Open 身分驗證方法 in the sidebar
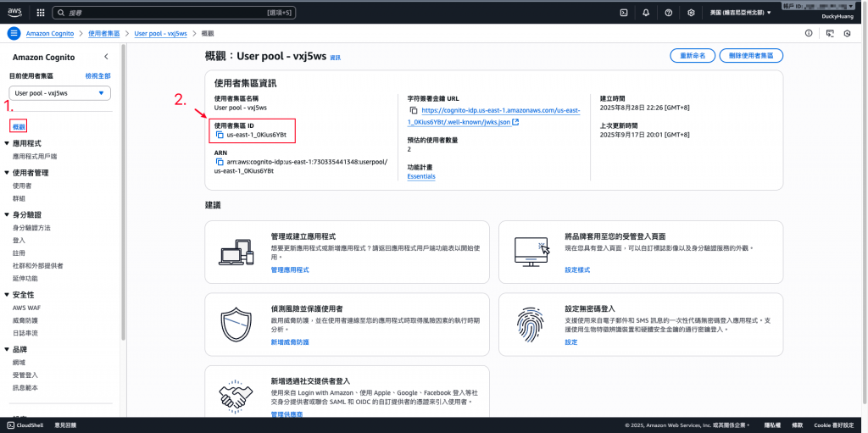The image size is (868, 433). point(31,228)
